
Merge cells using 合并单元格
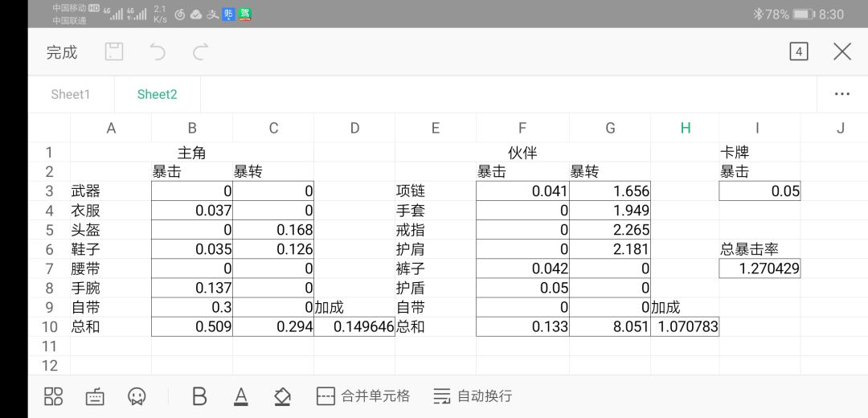(363, 395)
